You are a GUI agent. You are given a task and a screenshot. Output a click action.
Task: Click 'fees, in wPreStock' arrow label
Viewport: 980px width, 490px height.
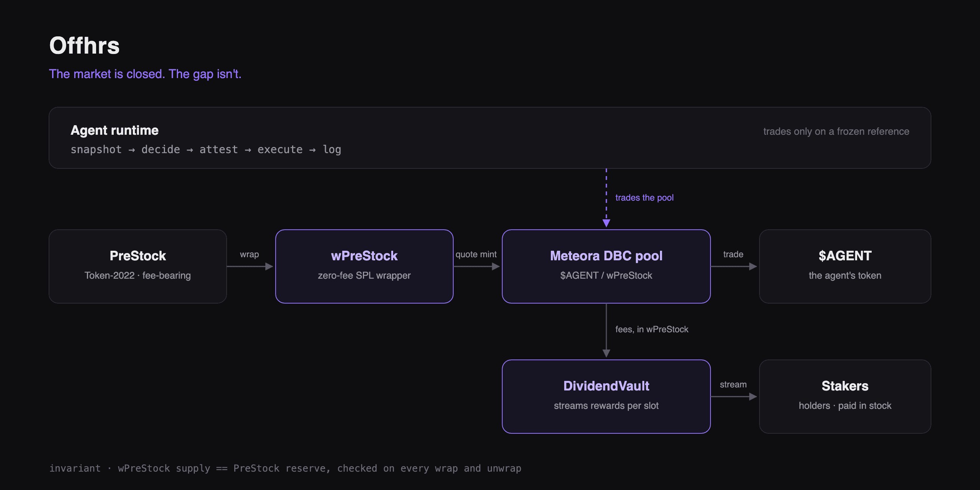coord(652,329)
